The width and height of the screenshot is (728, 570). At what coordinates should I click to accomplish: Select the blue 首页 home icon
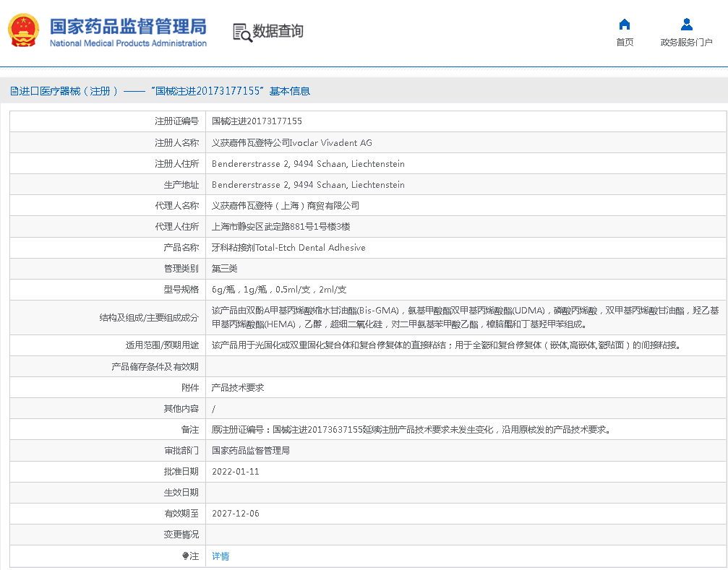point(625,23)
